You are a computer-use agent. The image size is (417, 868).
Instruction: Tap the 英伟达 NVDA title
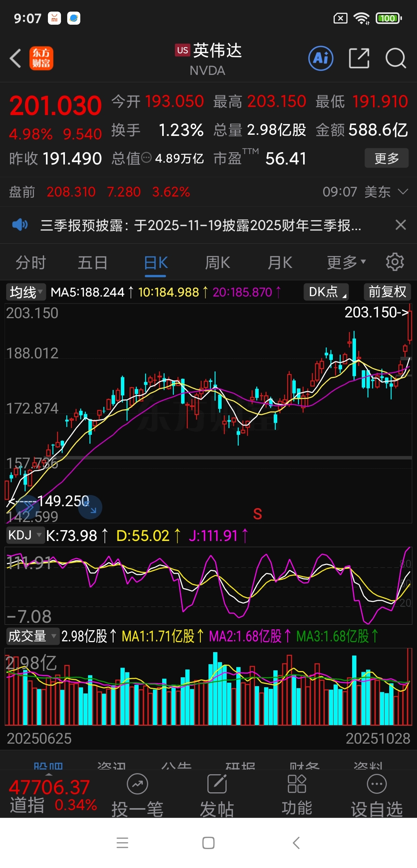click(x=209, y=59)
